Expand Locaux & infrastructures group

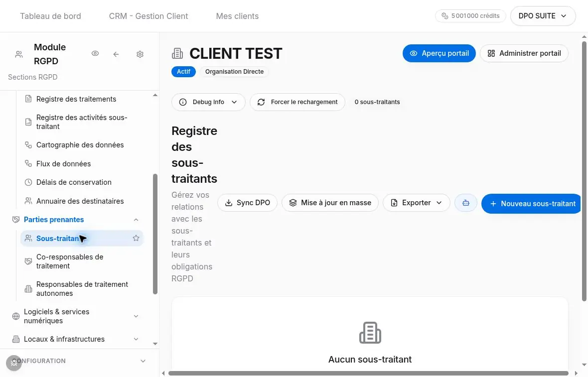click(x=136, y=339)
